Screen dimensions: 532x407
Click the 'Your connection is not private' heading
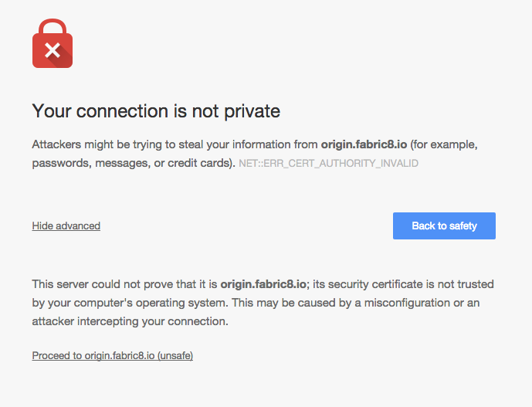156,111
